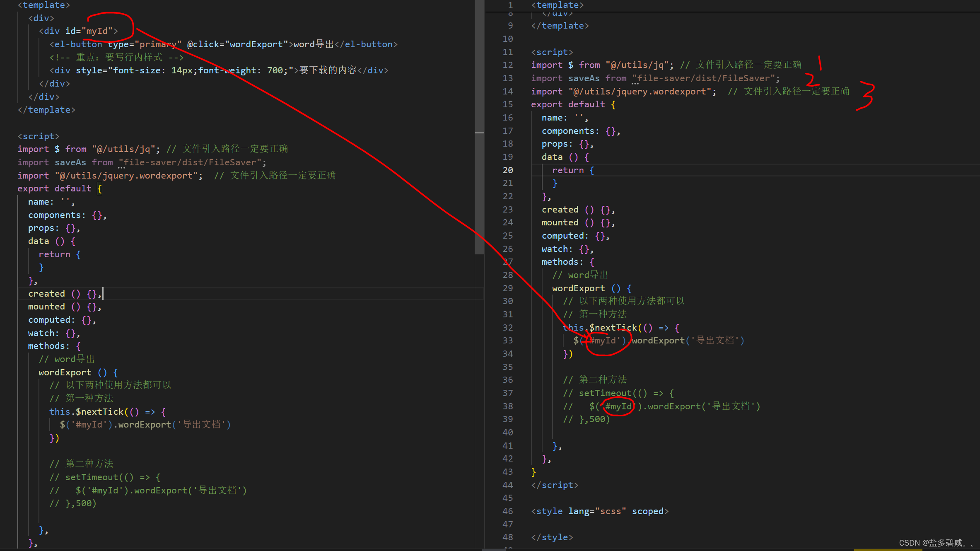Click 'created () {},' in left pane
Image resolution: width=980 pixels, height=551 pixels.
coord(65,294)
